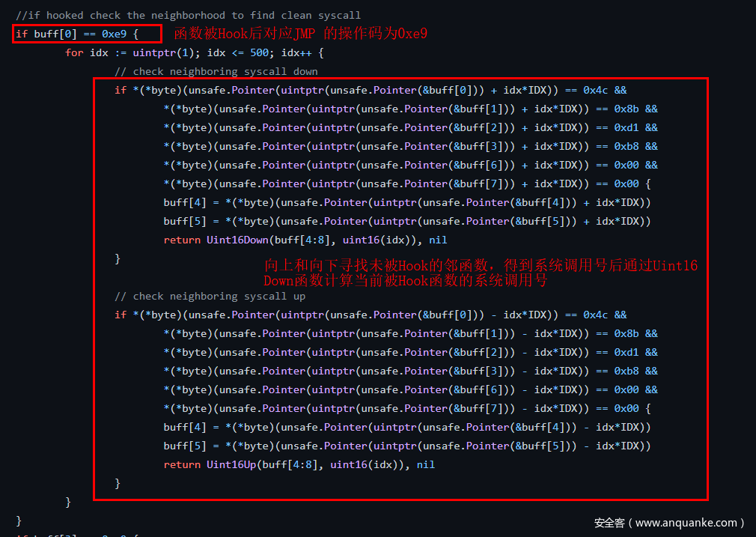Click the 0x8b comparison in the down block
The height and width of the screenshot is (537, 756).
tap(626, 109)
